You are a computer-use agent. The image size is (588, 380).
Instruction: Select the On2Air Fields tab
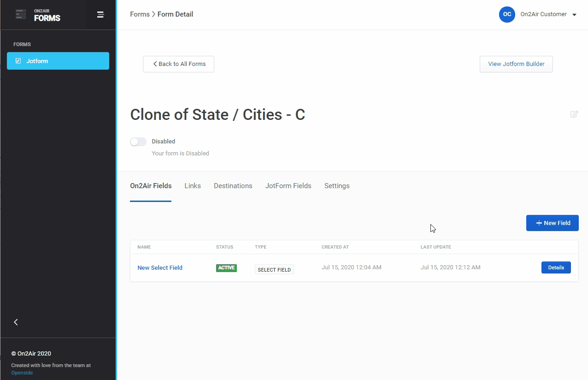(151, 186)
